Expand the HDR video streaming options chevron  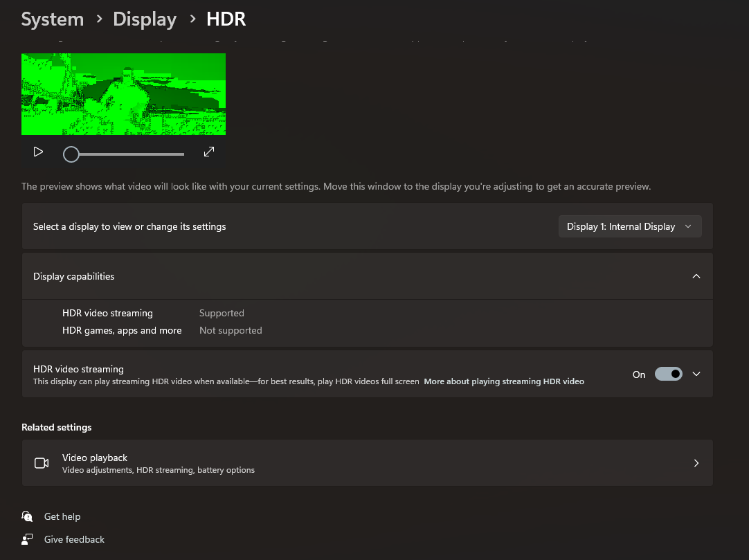pos(696,374)
